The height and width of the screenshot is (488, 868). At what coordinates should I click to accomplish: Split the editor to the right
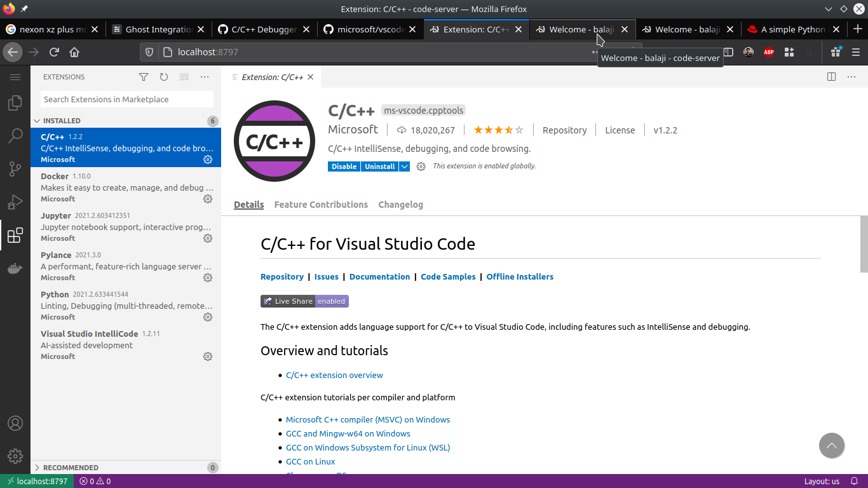(831, 77)
